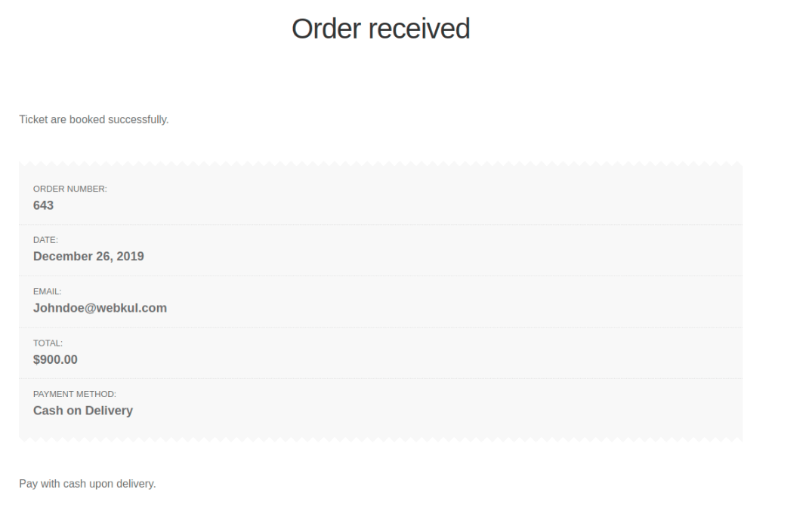Click the Johndoe@webkul.com email address
Screen dimensions: 812x511
(x=100, y=307)
